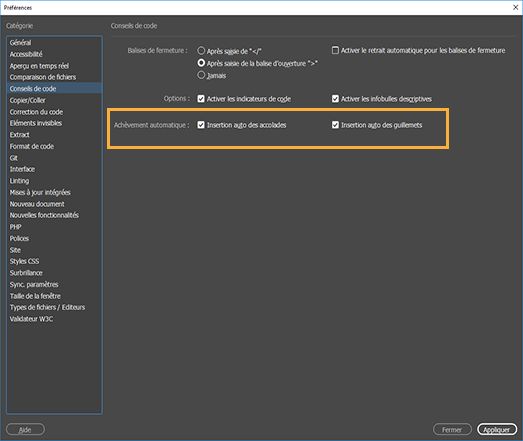Open 'Taille de la fenêtre' category
Screen dimensions: 523x441
coord(54,296)
